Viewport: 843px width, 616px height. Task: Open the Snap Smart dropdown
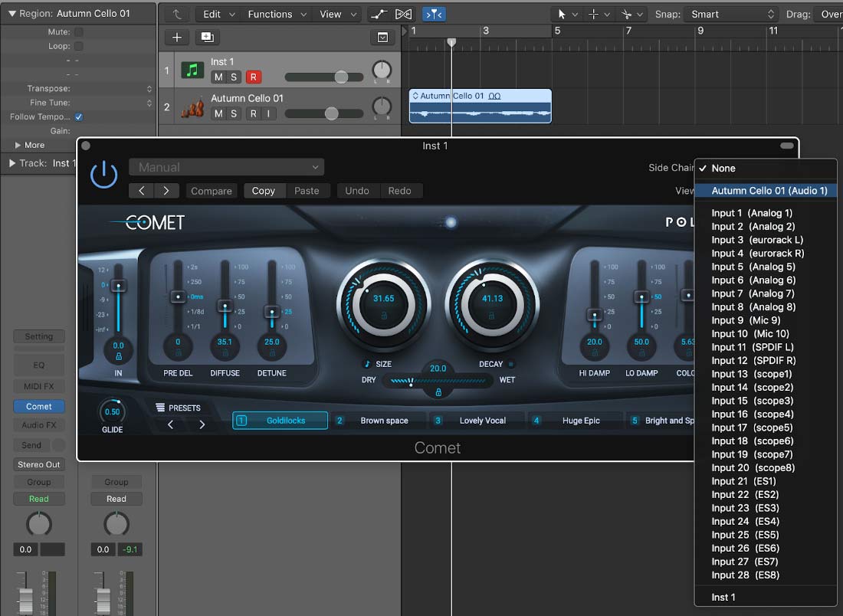point(732,14)
